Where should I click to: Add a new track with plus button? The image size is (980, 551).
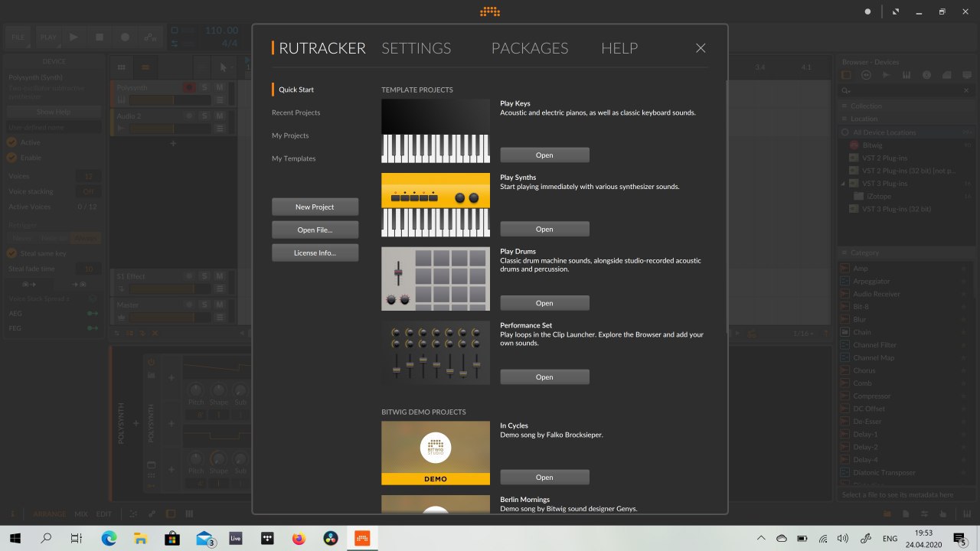click(x=173, y=143)
